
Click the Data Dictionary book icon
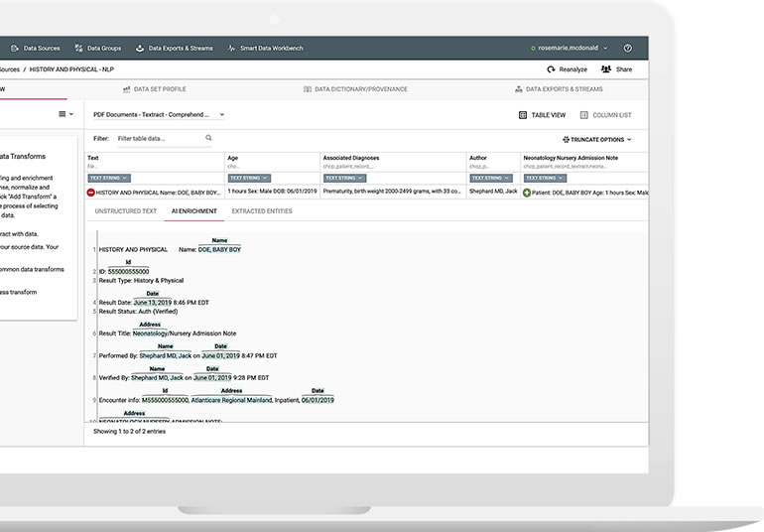308,89
